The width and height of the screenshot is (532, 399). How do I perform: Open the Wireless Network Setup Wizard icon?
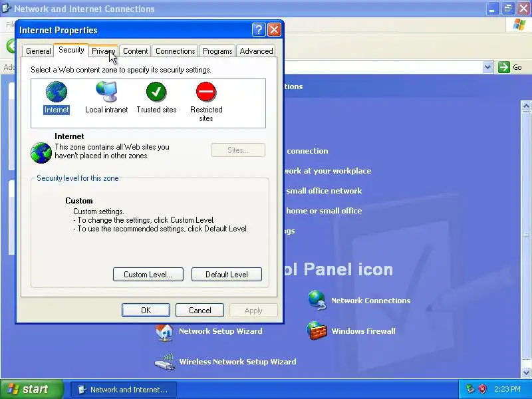(x=164, y=362)
